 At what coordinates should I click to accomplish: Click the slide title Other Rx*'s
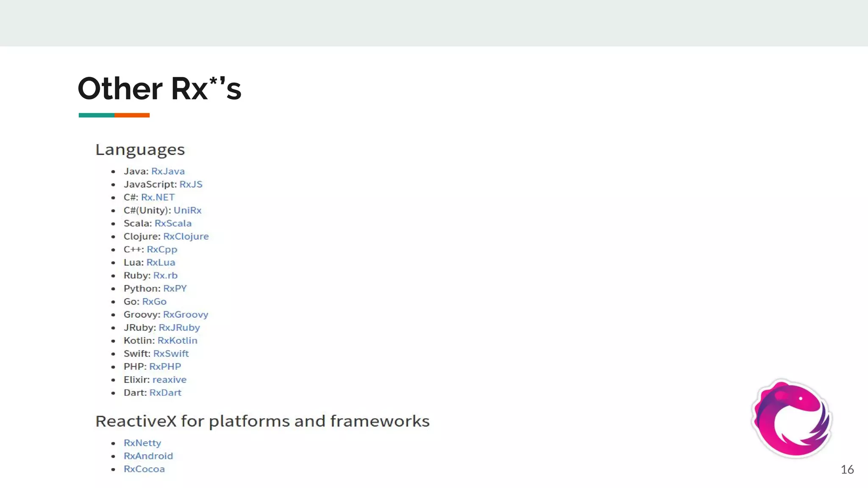point(159,89)
